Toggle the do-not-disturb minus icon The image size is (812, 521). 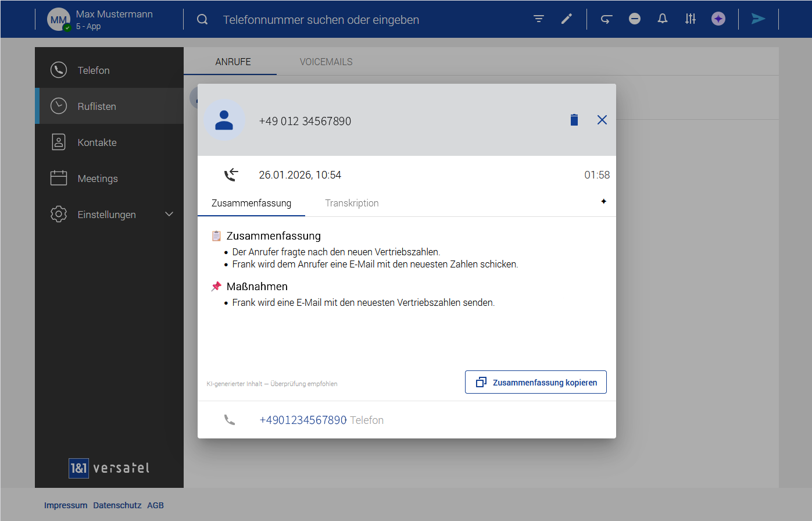tap(635, 19)
